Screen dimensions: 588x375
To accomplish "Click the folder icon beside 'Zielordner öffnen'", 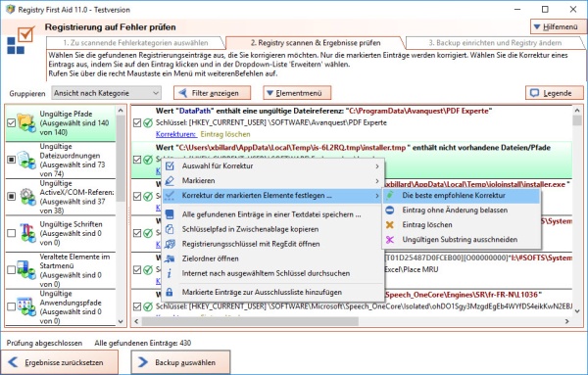I will click(170, 258).
